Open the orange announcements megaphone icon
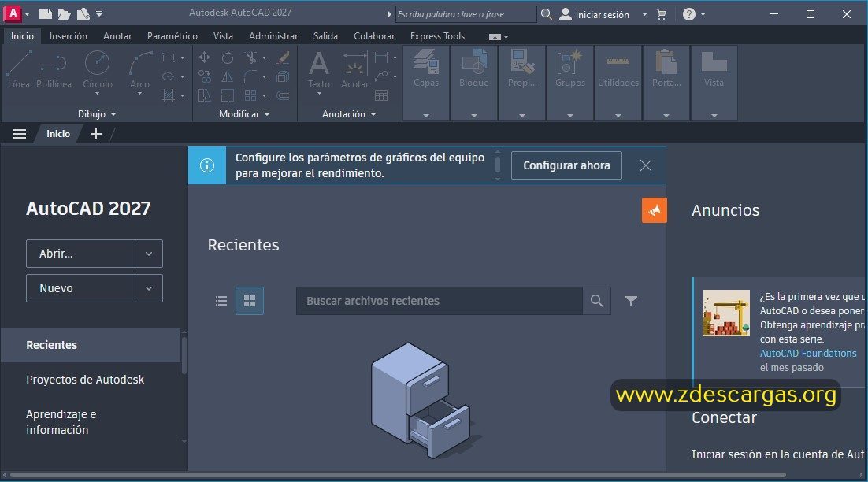This screenshot has width=868, height=482. click(x=655, y=210)
